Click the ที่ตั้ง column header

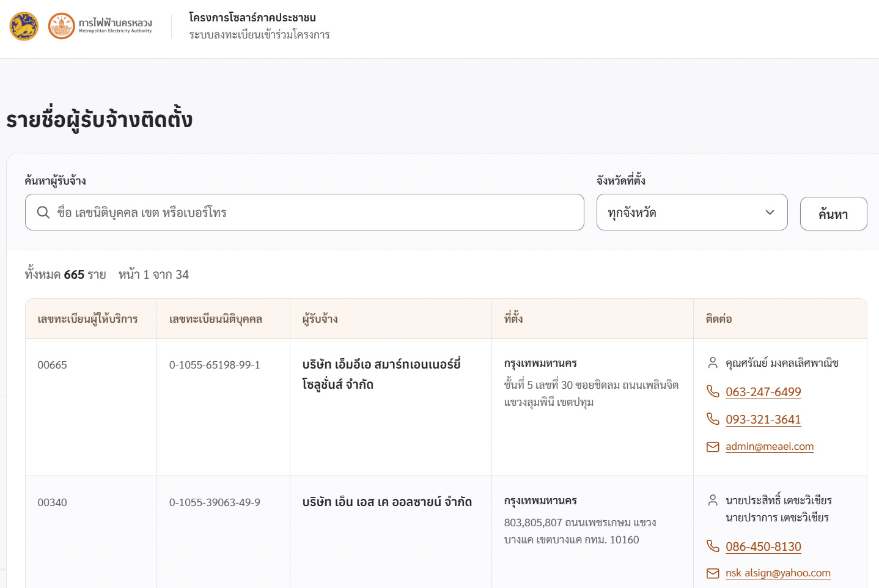pos(513,318)
